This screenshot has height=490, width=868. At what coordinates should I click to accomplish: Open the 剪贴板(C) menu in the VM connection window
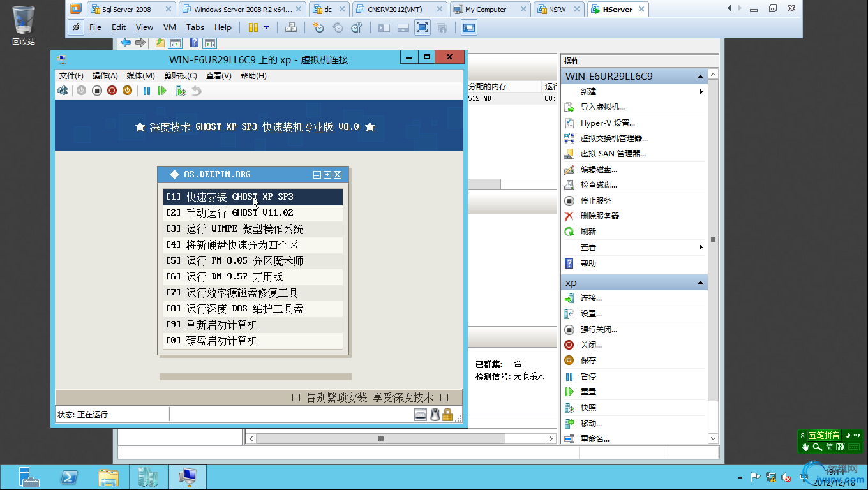click(x=180, y=76)
